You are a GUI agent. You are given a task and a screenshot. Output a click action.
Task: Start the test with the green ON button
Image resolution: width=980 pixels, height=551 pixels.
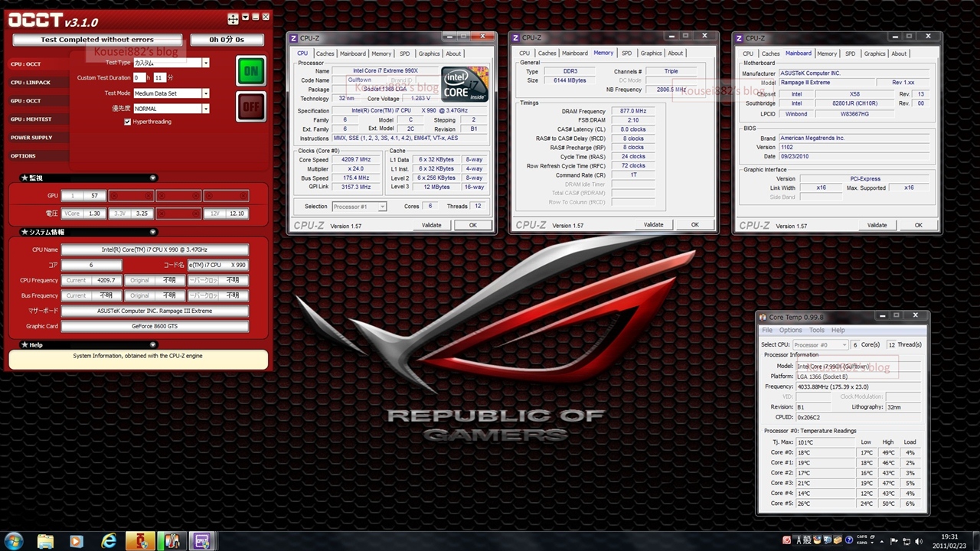[x=250, y=71]
